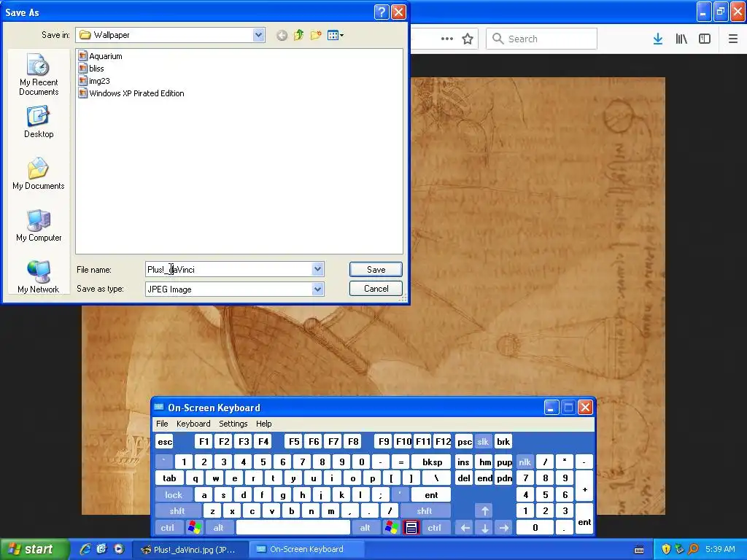The image size is (747, 560).
Task: Expand the Save as type dropdown arrow
Action: [318, 289]
